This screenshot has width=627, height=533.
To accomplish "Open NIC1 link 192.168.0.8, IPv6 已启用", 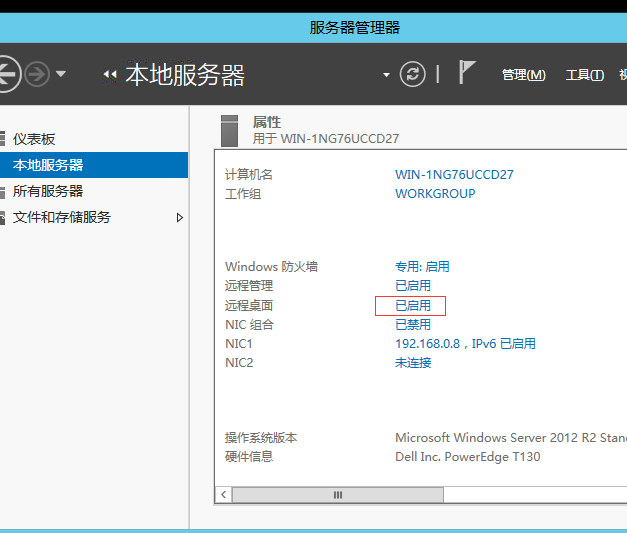I will click(x=465, y=343).
